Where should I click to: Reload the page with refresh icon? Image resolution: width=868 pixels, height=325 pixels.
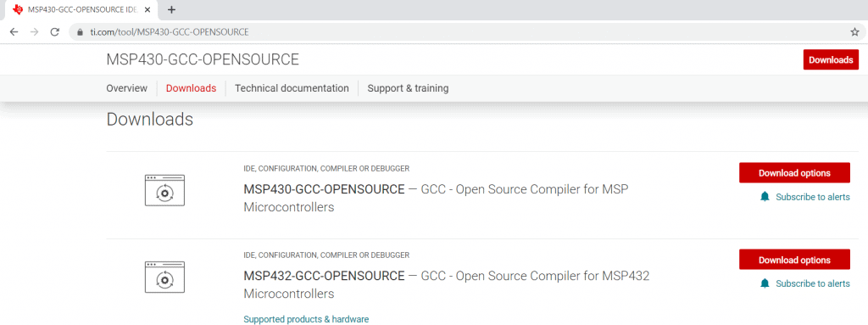click(55, 32)
